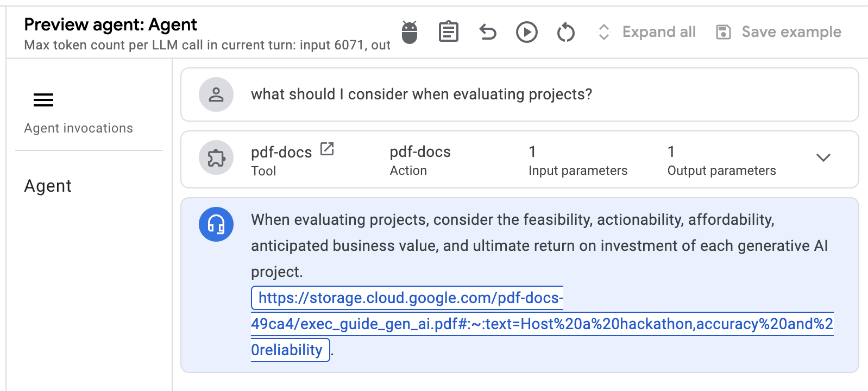Click the Save example disk icon
The height and width of the screenshot is (391, 868).
click(724, 32)
